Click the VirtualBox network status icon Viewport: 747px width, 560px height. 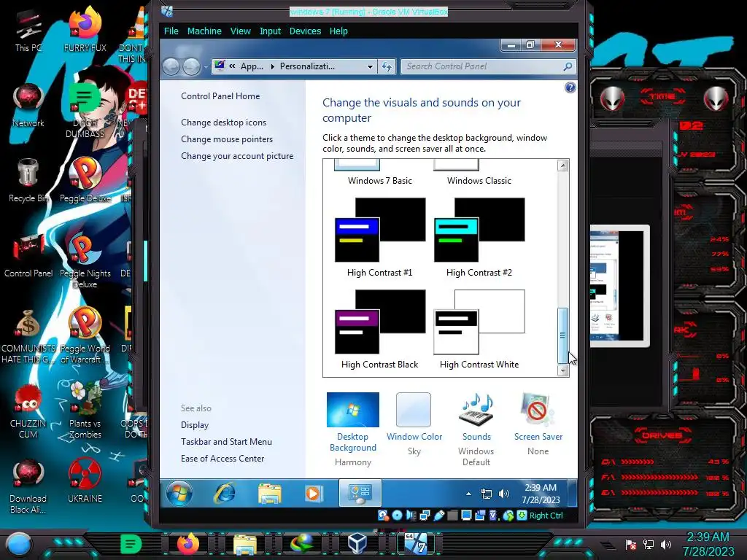(425, 516)
